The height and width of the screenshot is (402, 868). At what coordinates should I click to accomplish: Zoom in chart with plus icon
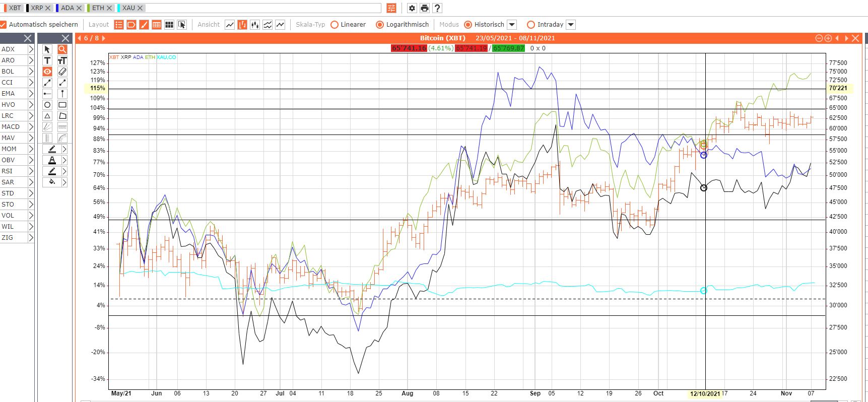click(x=828, y=38)
